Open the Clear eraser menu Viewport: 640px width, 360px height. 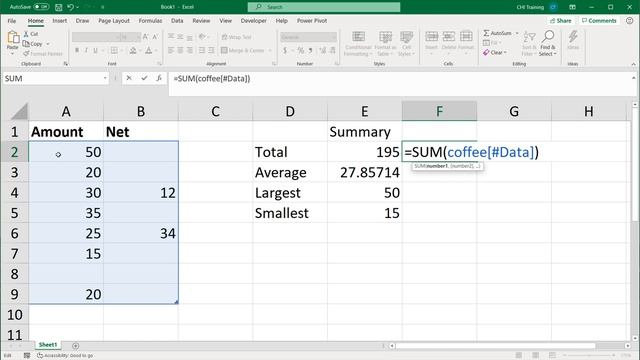[494, 53]
